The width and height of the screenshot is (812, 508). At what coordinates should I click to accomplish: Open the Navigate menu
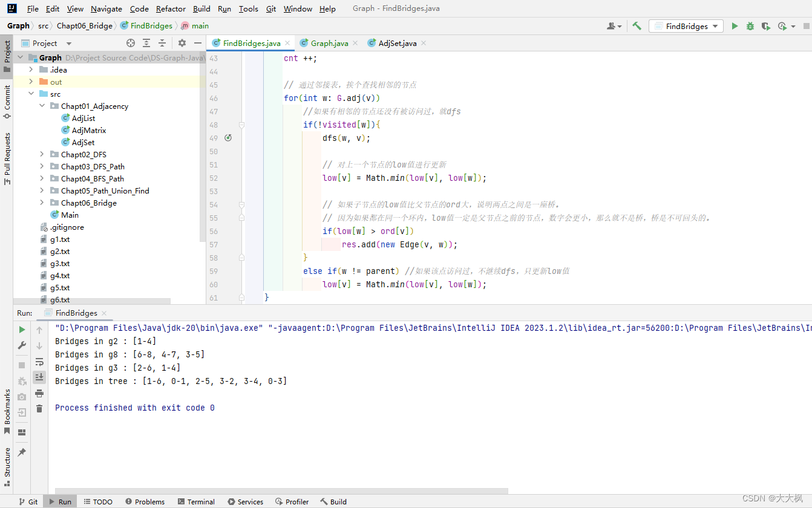pos(106,8)
